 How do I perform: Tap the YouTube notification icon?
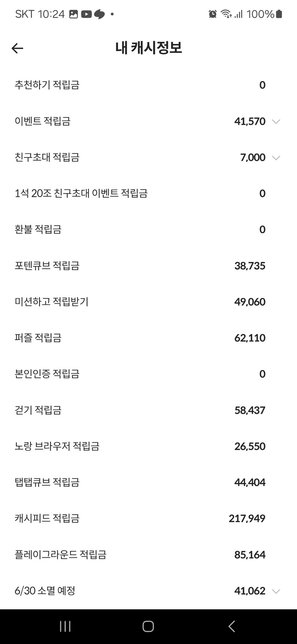(x=86, y=14)
